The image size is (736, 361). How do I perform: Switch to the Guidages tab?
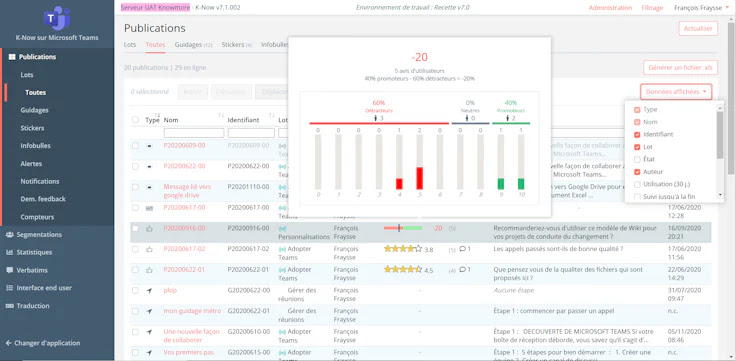193,45
